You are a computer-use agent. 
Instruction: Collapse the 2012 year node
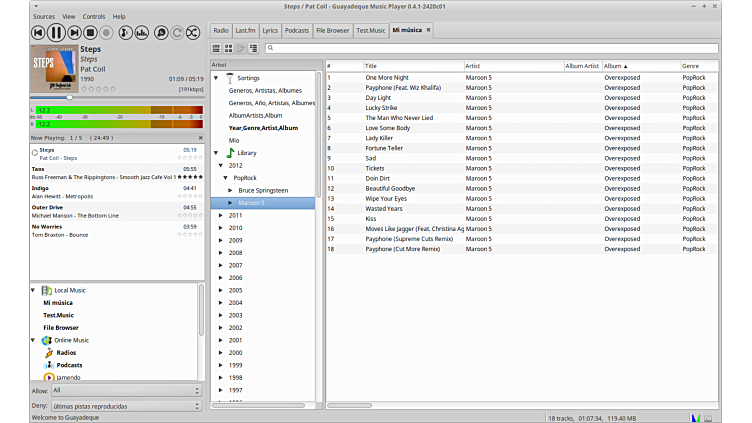[x=221, y=165]
